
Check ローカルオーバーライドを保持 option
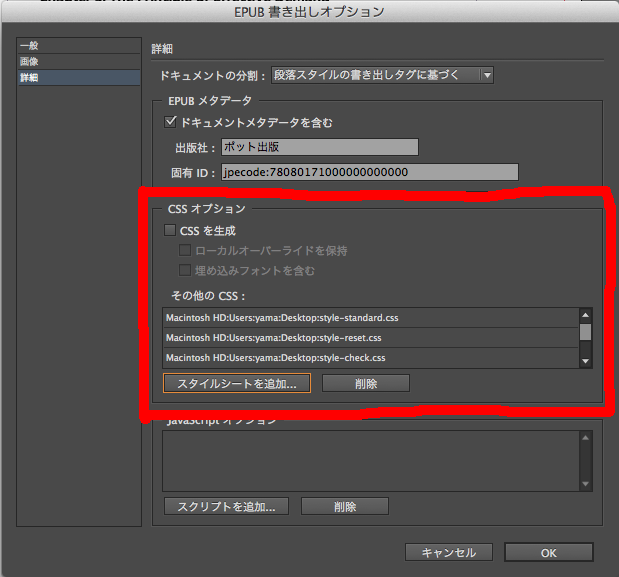[x=185, y=250]
